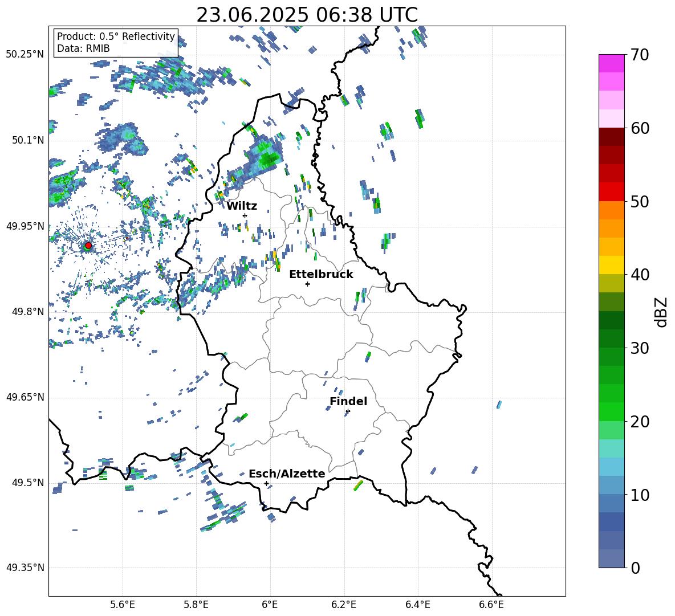Click the 6.2°E longitude label

coord(344,605)
